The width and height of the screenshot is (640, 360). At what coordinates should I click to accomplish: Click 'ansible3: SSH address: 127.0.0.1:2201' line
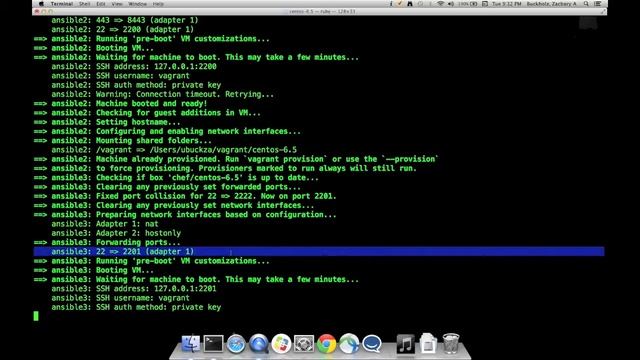(134, 289)
